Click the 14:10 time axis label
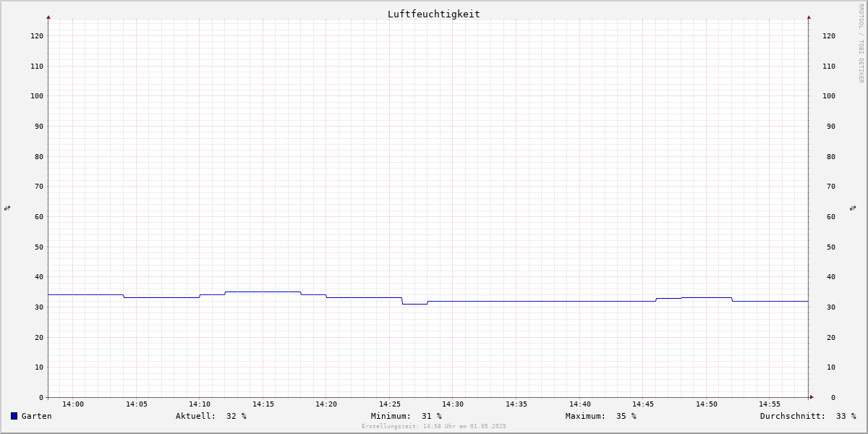868x434 pixels. (x=200, y=404)
